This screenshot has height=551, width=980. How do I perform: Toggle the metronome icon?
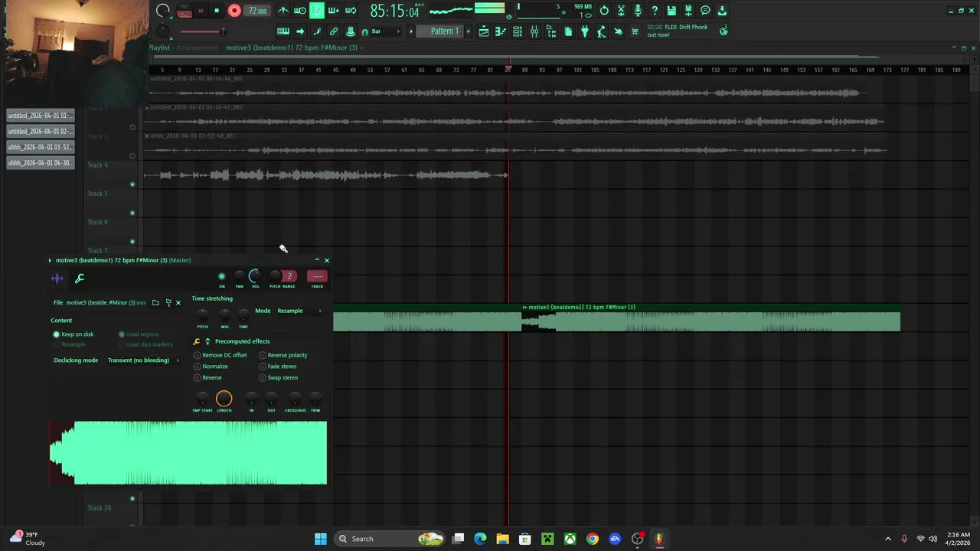284,11
